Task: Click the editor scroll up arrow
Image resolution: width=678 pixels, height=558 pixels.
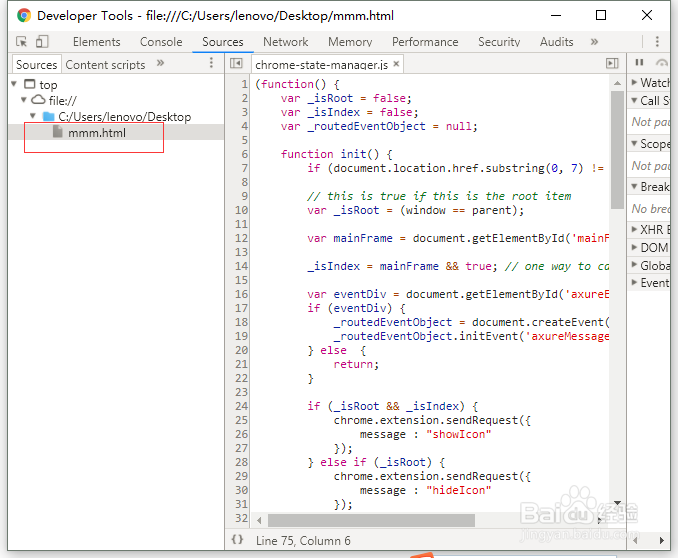Action: pyautogui.click(x=617, y=83)
